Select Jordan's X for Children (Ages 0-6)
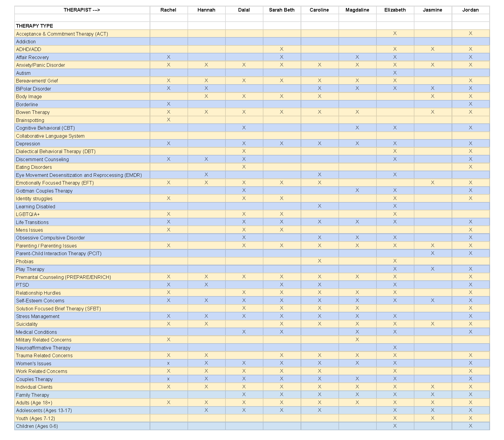Image resolution: width=504 pixels, height=440 pixels. pos(470,426)
